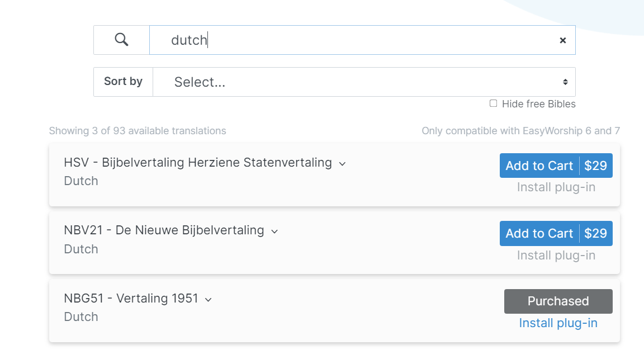
Task: Expand NBV21 De Nieuwe Bijbelvertaling chevron
Action: (x=274, y=232)
